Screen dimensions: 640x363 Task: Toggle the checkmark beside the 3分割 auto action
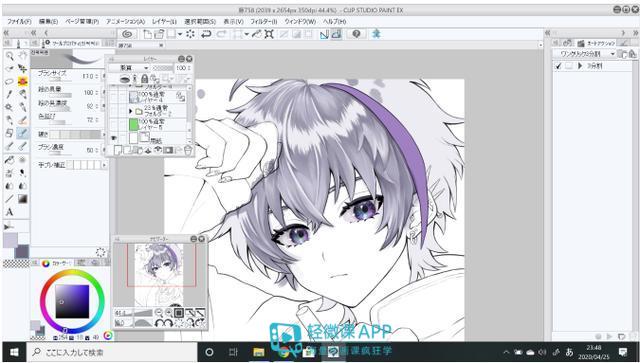pyautogui.click(x=558, y=66)
